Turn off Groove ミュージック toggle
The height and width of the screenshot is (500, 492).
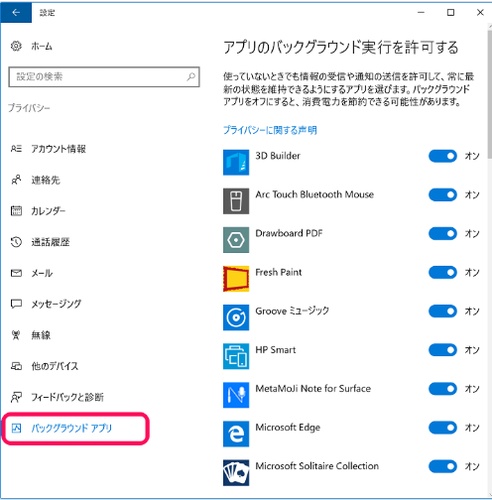click(443, 311)
